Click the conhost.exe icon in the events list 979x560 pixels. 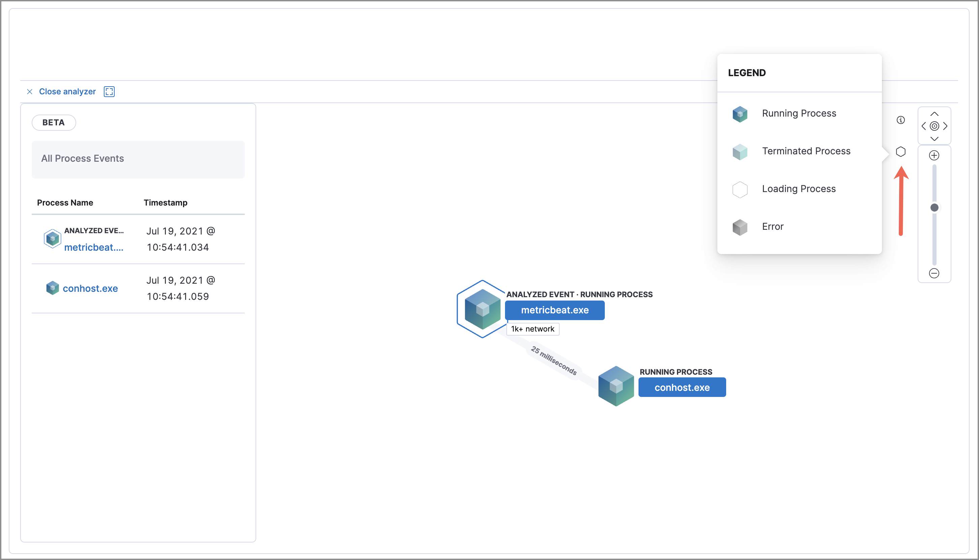pos(52,288)
